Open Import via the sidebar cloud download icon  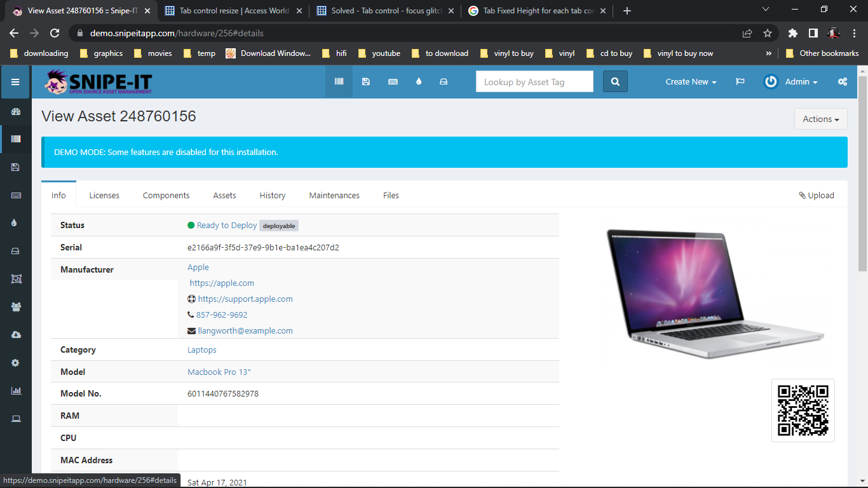pyautogui.click(x=16, y=335)
